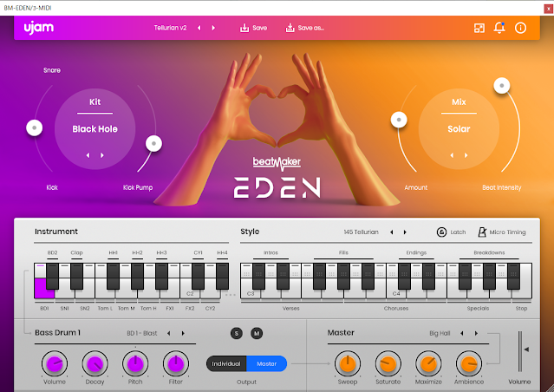Screen dimensions: 554x392
Task: Click the Save button label
Action: (x=260, y=28)
